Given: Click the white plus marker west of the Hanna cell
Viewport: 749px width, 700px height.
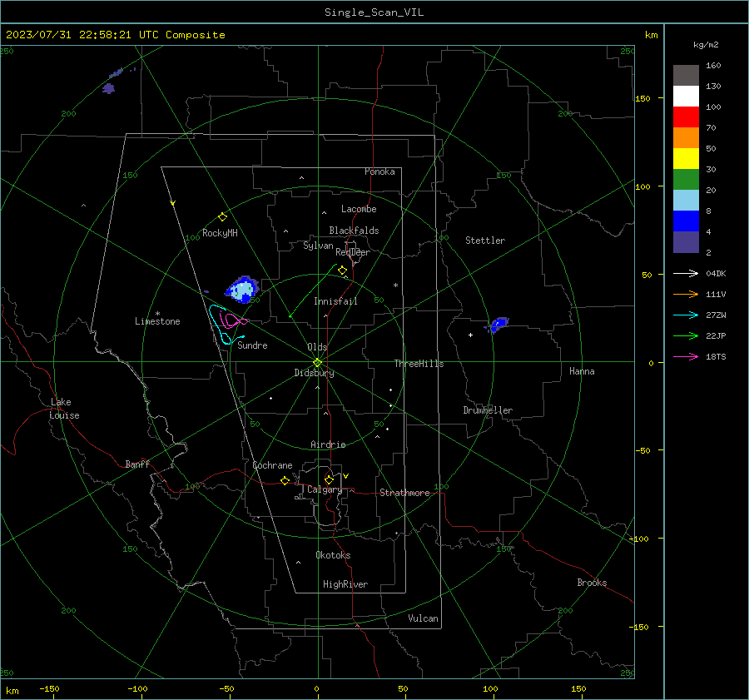Looking at the screenshot, I should (x=470, y=335).
